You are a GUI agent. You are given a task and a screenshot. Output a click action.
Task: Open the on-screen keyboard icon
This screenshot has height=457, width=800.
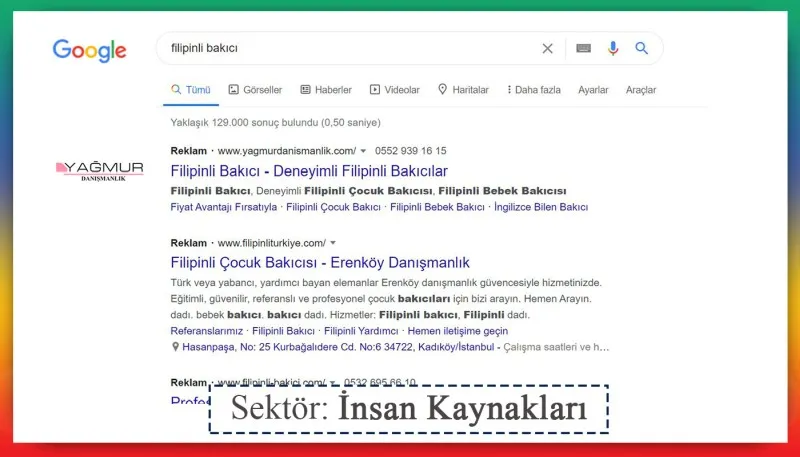pos(584,48)
